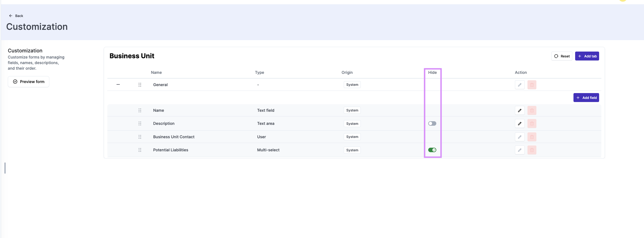Click the Hide column header
644x238 pixels.
(432, 72)
